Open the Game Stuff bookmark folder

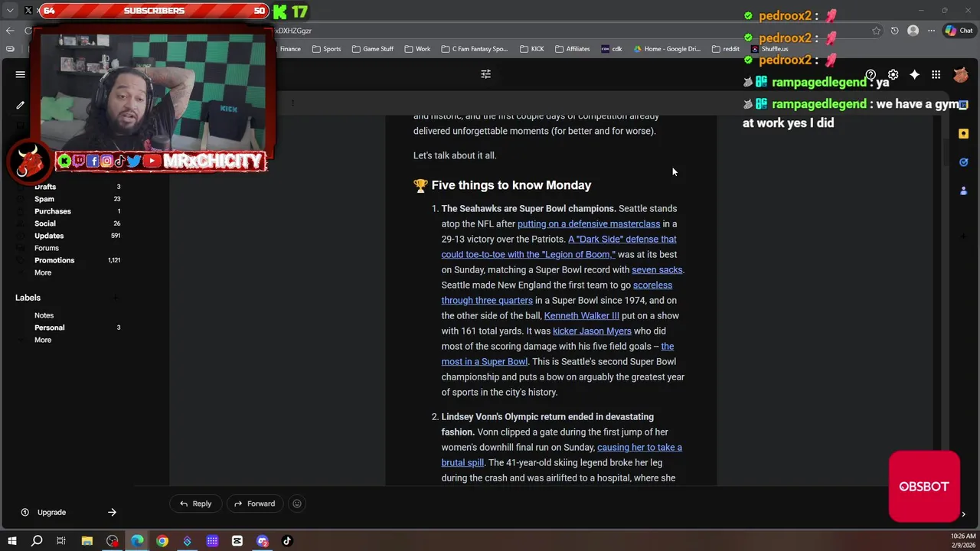373,49
